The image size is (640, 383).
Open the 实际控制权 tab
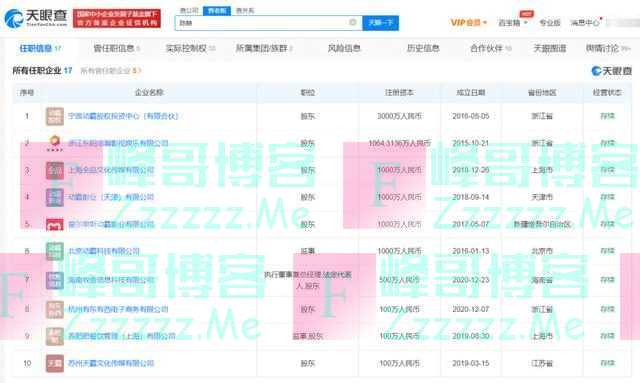(190, 48)
